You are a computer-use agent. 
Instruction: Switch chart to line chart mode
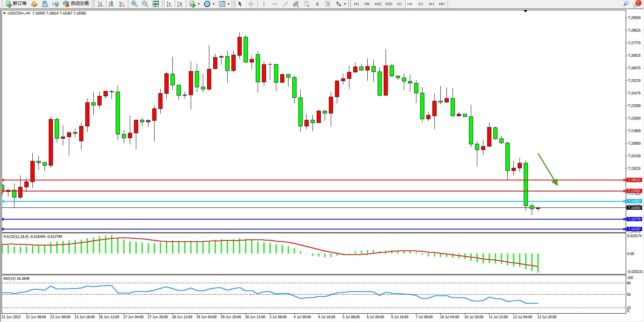click(122, 4)
